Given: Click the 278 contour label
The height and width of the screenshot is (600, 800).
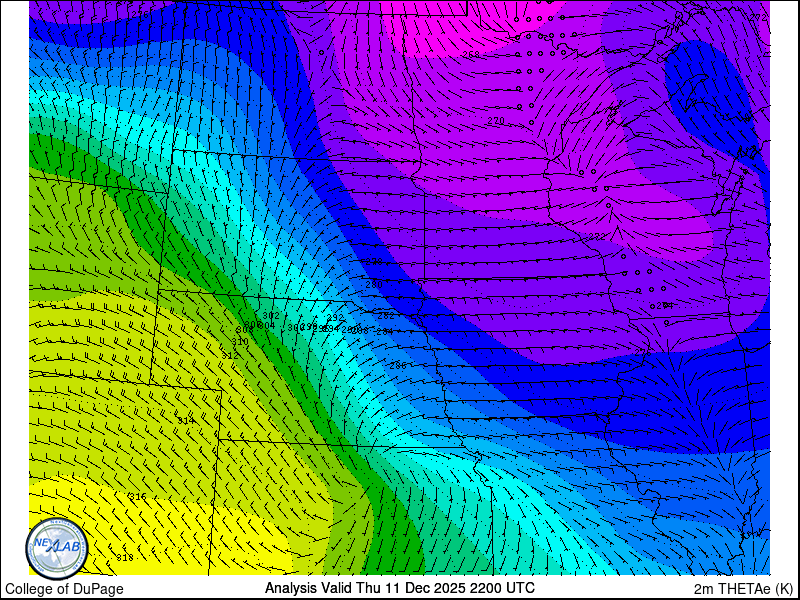Looking at the screenshot, I should 374,262.
